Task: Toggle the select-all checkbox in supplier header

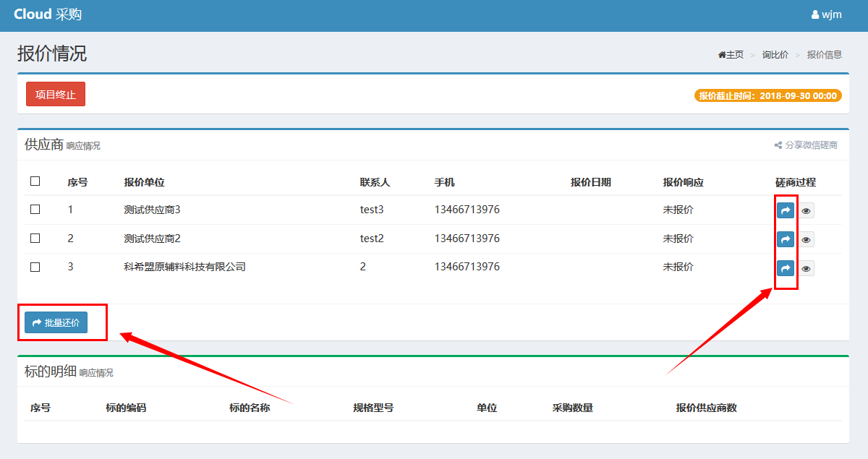Action: tap(35, 181)
